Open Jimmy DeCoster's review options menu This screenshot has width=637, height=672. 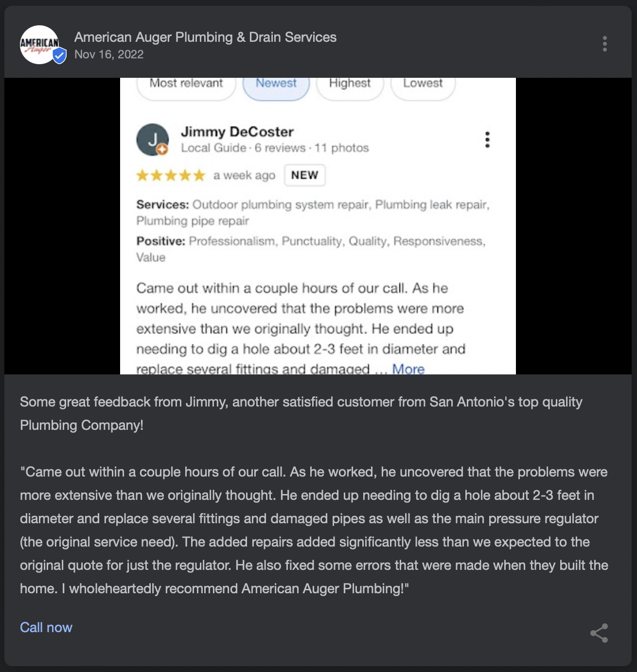pos(487,140)
